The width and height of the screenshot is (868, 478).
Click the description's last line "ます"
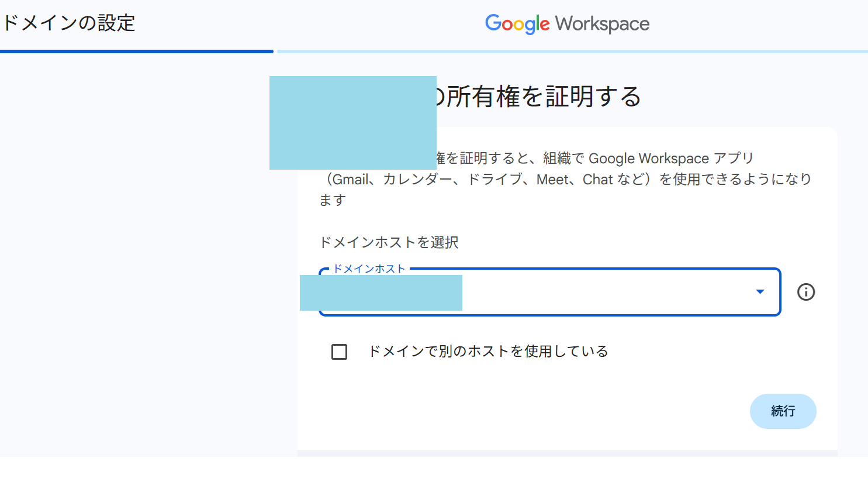(333, 201)
